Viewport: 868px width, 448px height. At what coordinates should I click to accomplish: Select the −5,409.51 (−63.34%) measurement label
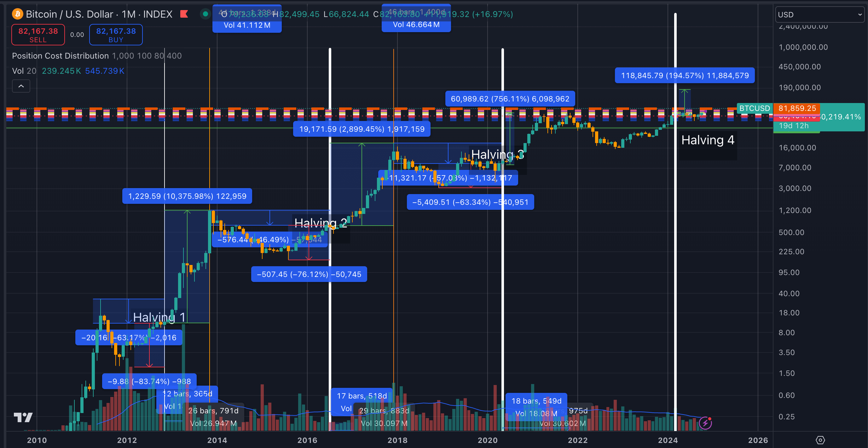click(470, 202)
